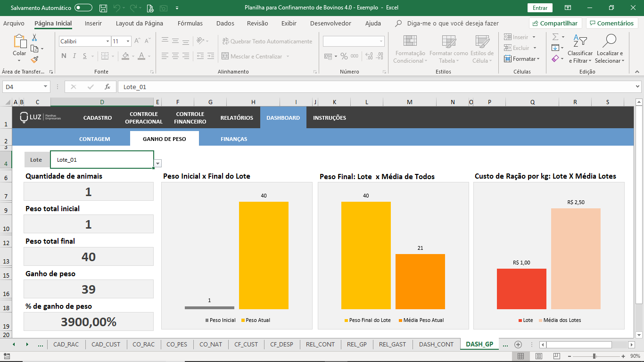Click the Format Painter brush icon
The width and height of the screenshot is (644, 362).
click(34, 59)
